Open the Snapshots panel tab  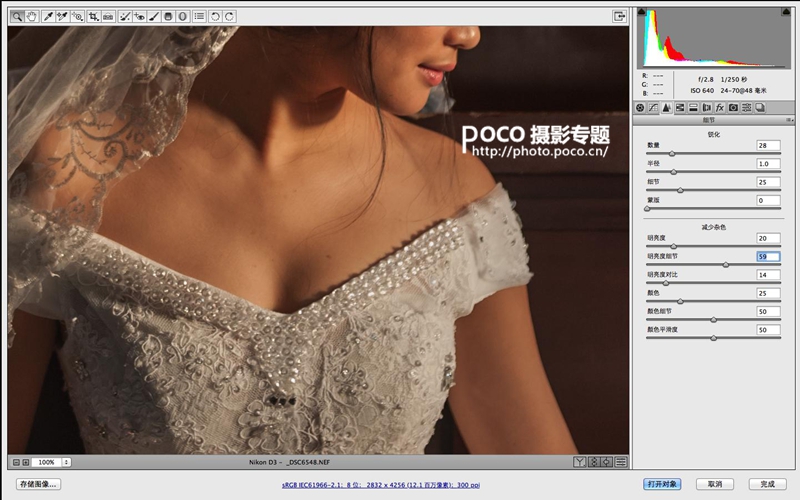point(760,108)
